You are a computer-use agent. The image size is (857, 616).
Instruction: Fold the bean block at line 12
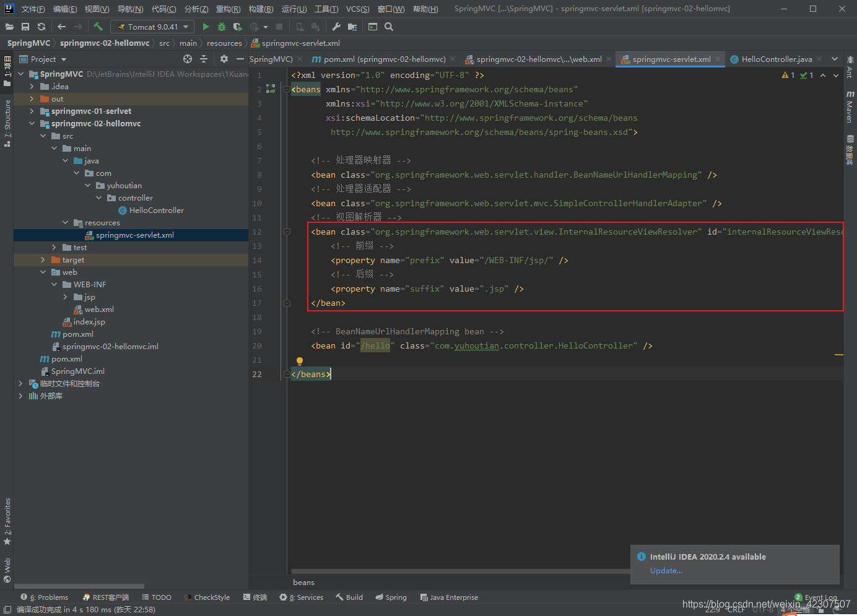coord(287,232)
